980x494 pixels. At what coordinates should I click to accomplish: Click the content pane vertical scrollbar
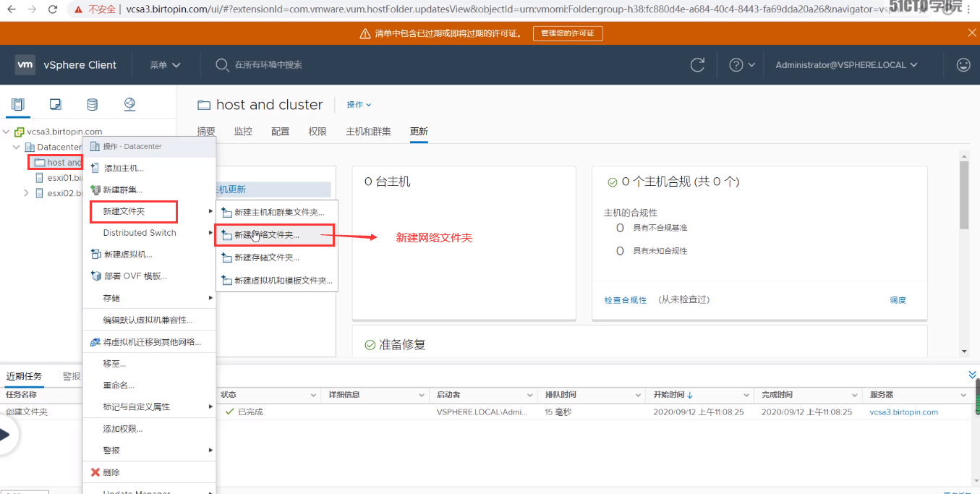963,195
